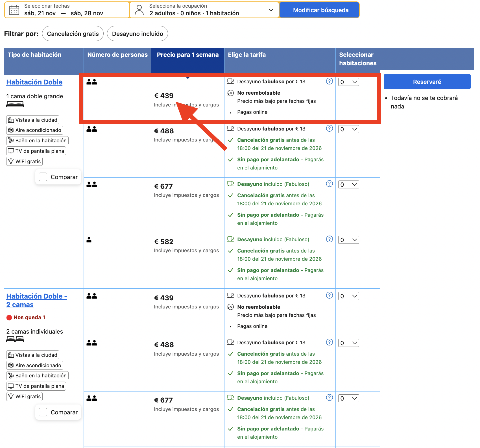Open quantity dropdown for large-double-bed room €677 rate
The height and width of the screenshot is (448, 480).
(349, 184)
